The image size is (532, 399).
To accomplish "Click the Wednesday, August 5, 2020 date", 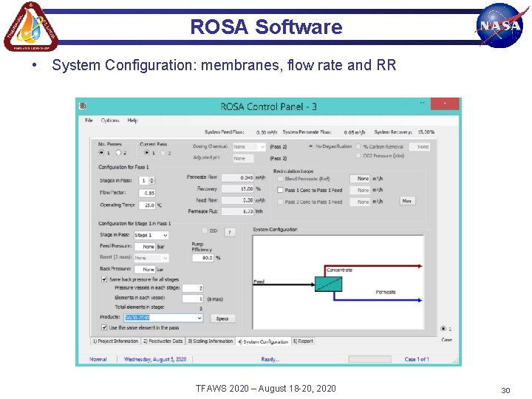I will coord(155,359).
